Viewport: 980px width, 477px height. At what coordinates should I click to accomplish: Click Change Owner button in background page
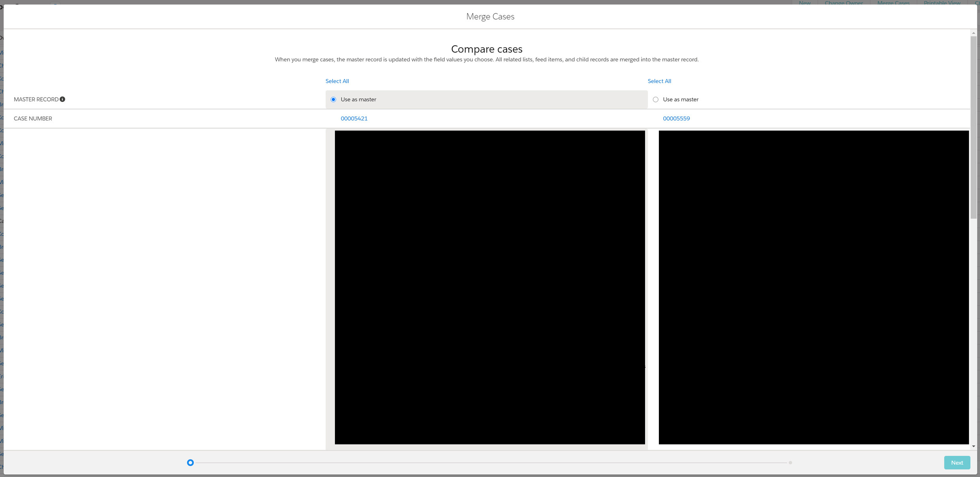(x=844, y=3)
